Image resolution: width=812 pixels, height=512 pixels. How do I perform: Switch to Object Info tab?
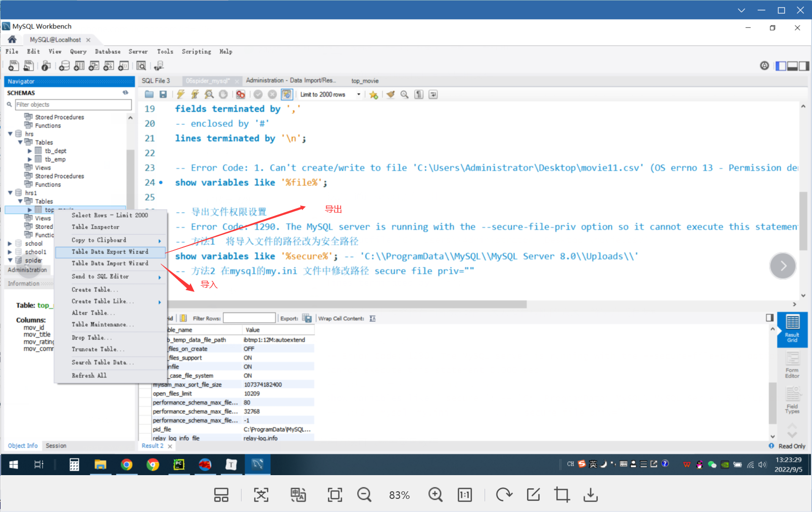point(23,446)
